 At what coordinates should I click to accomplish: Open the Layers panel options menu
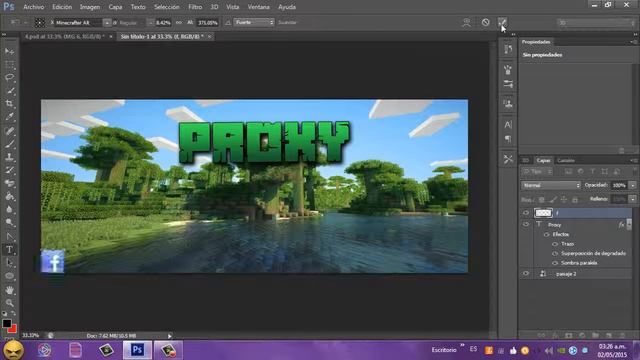click(633, 160)
